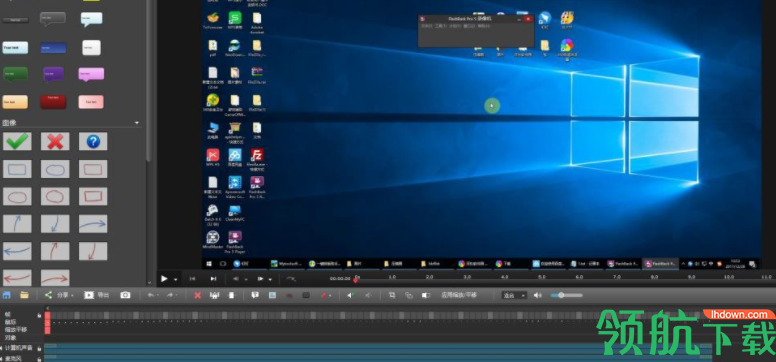
Task: Select the 对象 timeline track label
Action: coord(10,338)
